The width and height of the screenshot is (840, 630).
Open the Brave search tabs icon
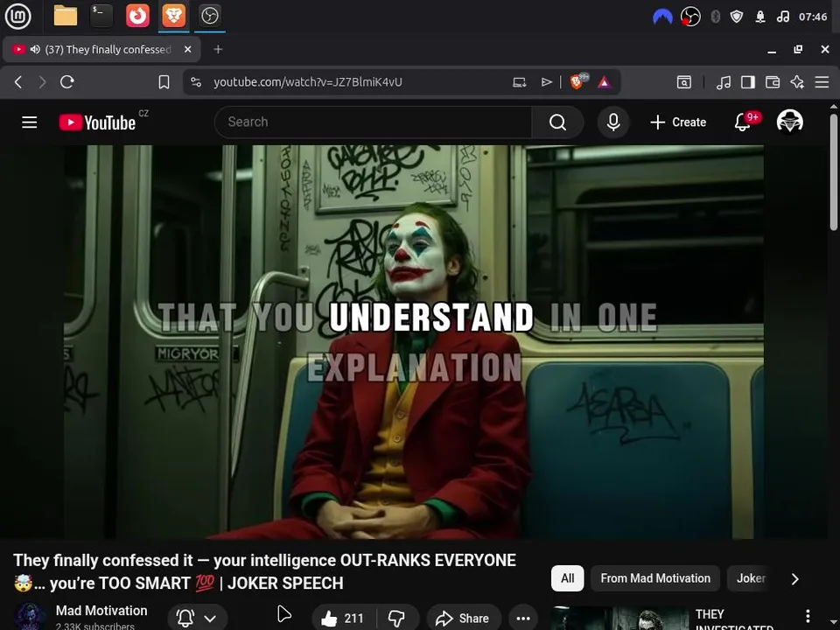coord(684,82)
